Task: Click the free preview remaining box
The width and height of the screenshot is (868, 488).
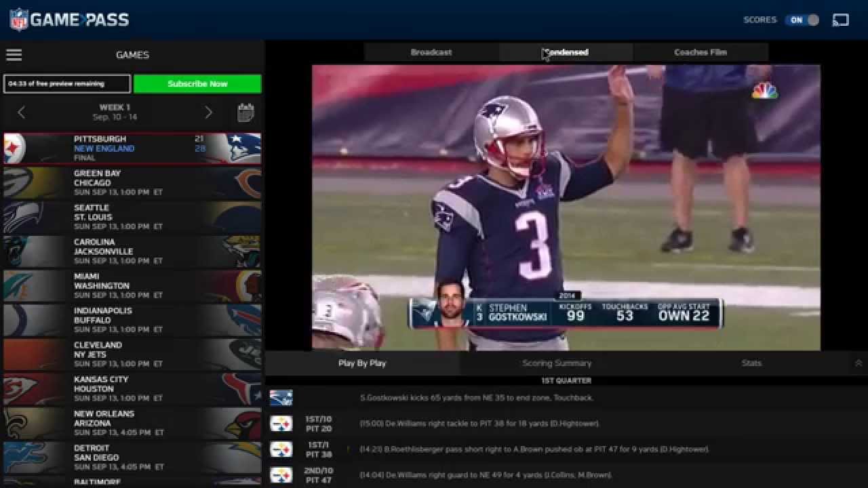Action: point(67,84)
